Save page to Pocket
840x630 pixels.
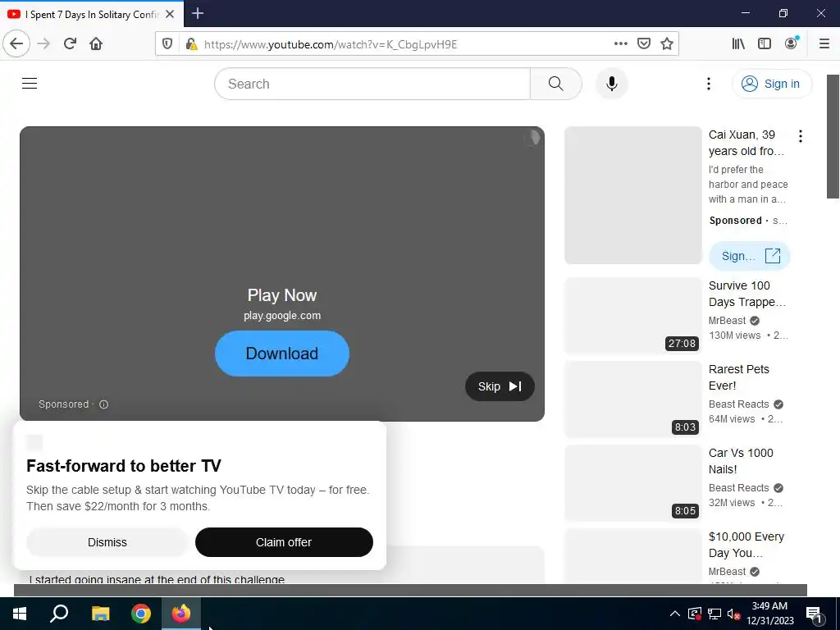(x=643, y=43)
